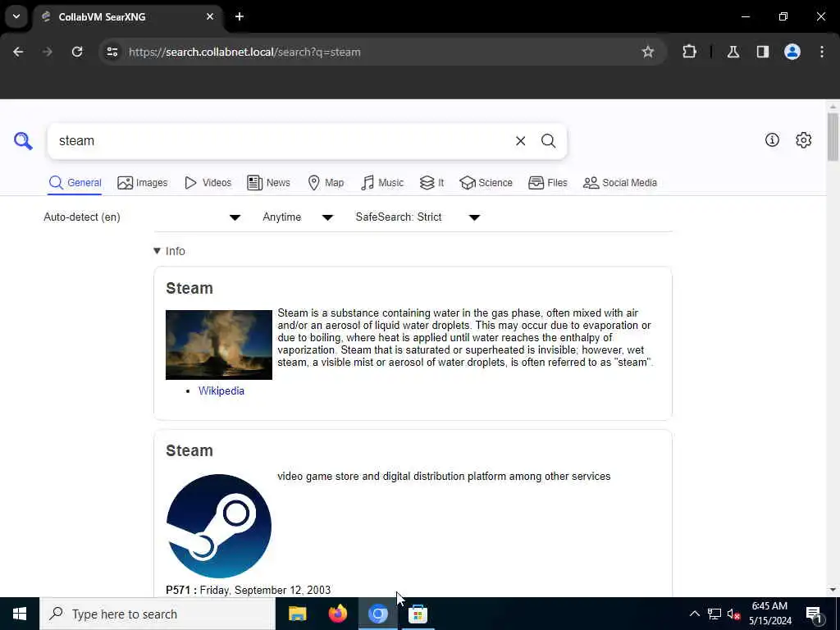Click the SearXNG magnifier logo

(23, 141)
